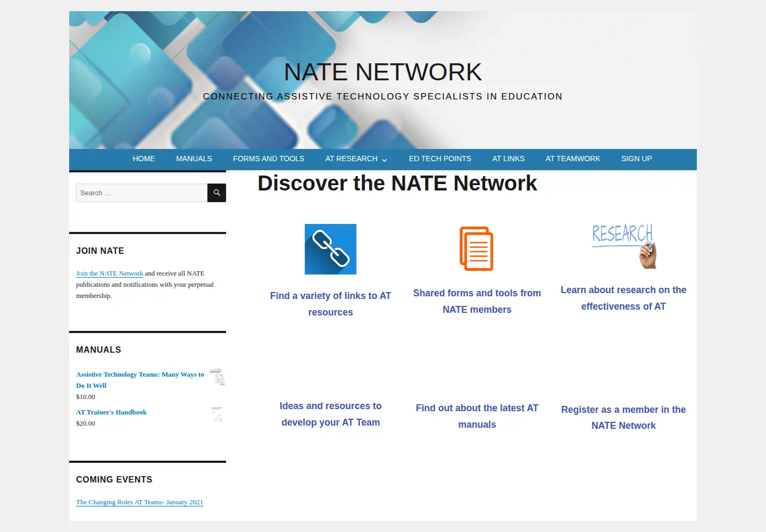Click the NATE NETWORK site title
This screenshot has height=532, width=766.
[x=383, y=72]
